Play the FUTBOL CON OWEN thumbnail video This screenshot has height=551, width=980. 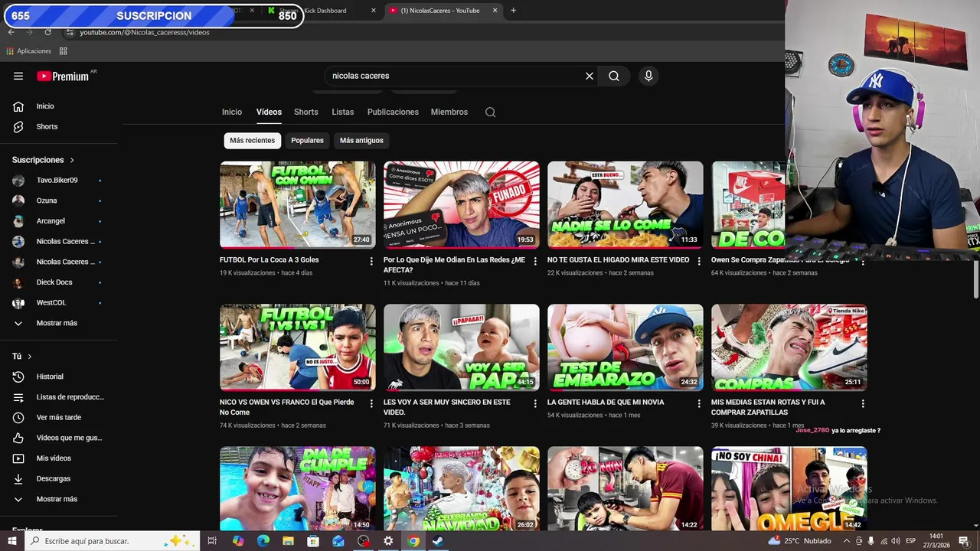pyautogui.click(x=298, y=205)
